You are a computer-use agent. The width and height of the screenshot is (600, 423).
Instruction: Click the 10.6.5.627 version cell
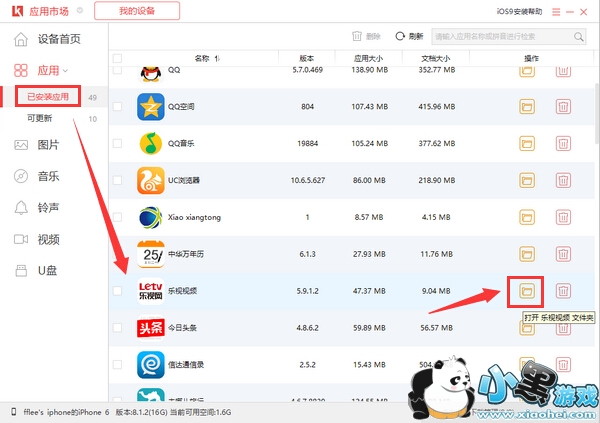(x=308, y=180)
